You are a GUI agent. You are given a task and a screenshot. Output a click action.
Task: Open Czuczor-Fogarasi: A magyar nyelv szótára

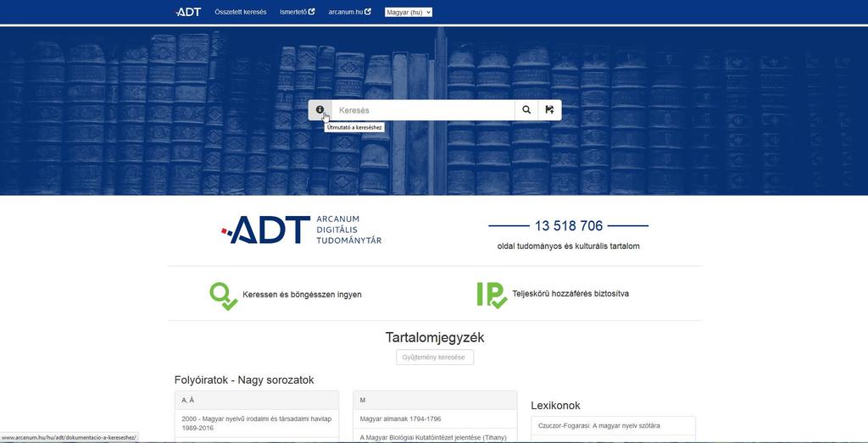pos(614,426)
